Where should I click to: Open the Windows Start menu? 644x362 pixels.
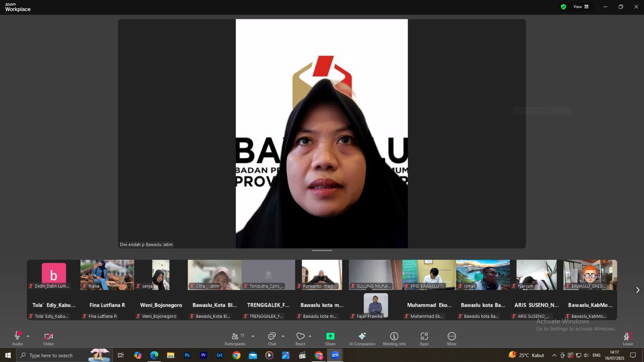8,355
